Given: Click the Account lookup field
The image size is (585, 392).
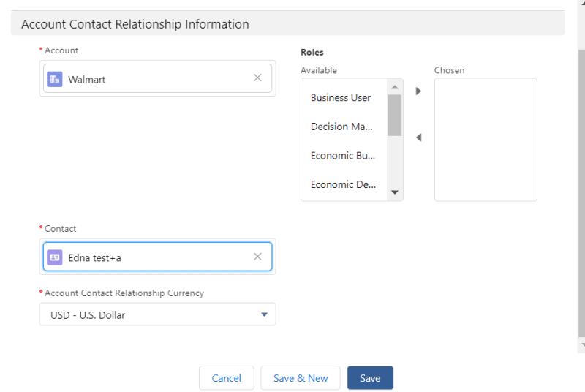Looking at the screenshot, I should [157, 79].
